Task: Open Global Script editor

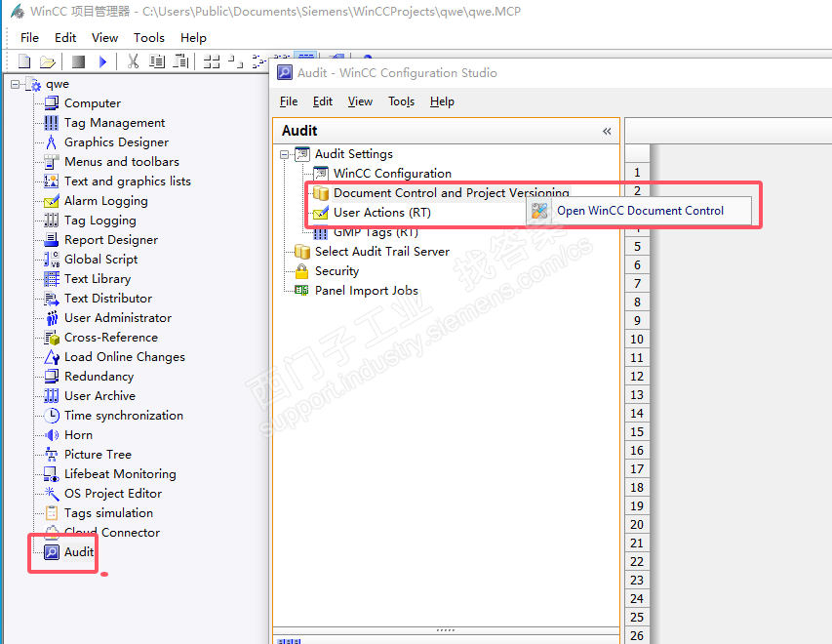Action: (100, 260)
